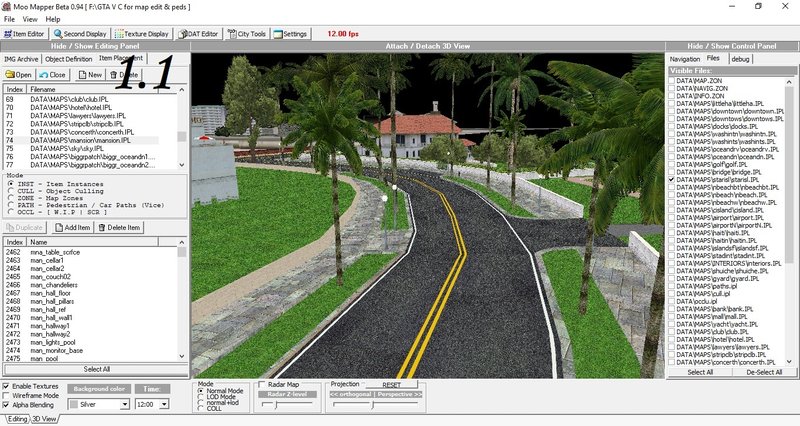Uncheck DATA\MAPS\starisl\starisl.IPL visibility
The image size is (800, 426).
(x=672, y=180)
